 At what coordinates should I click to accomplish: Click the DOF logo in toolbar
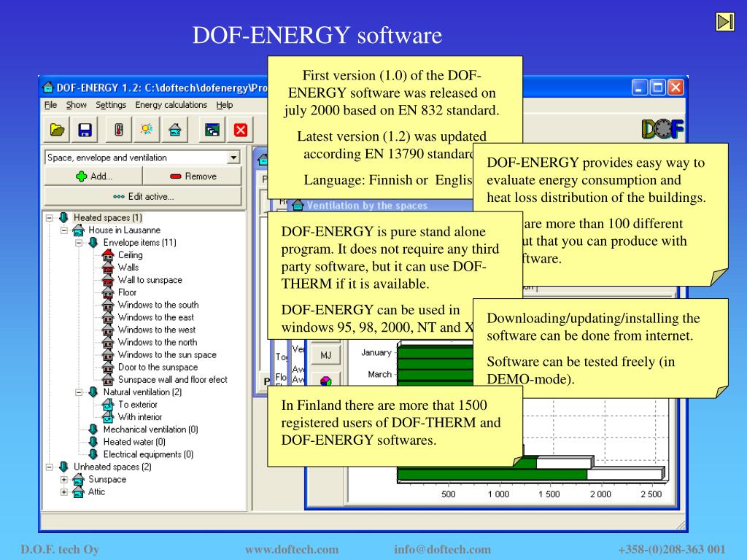662,128
